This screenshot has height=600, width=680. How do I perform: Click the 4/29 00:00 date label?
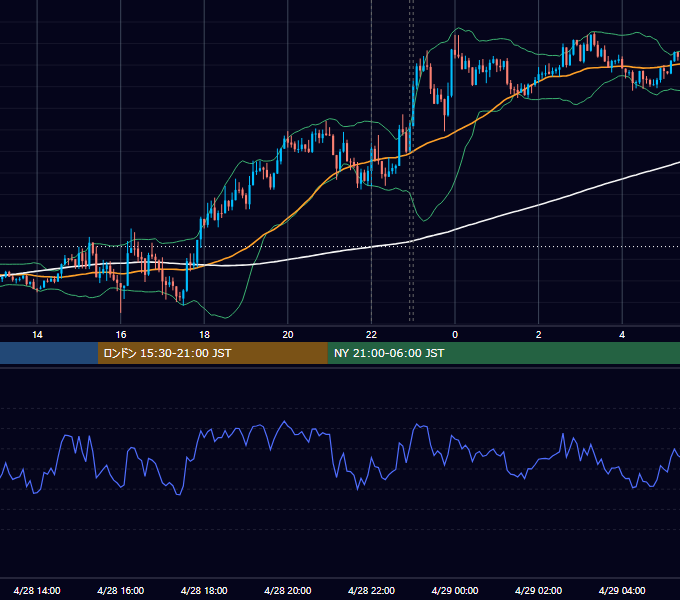coord(455,590)
